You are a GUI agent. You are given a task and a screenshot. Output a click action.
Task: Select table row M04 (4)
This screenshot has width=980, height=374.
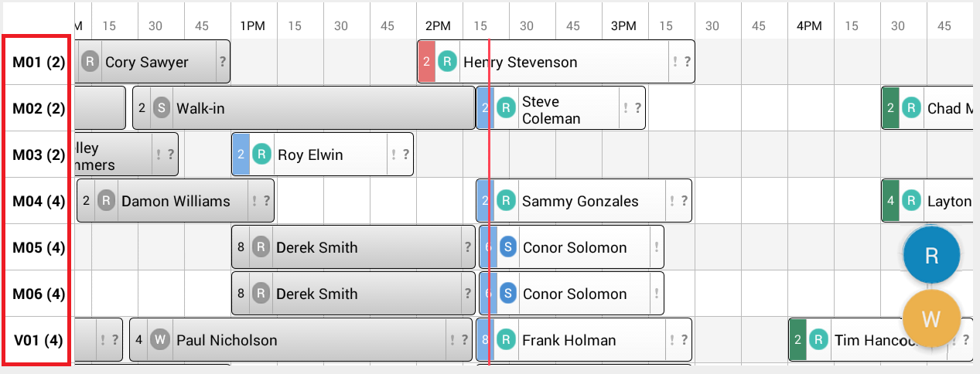point(38,202)
